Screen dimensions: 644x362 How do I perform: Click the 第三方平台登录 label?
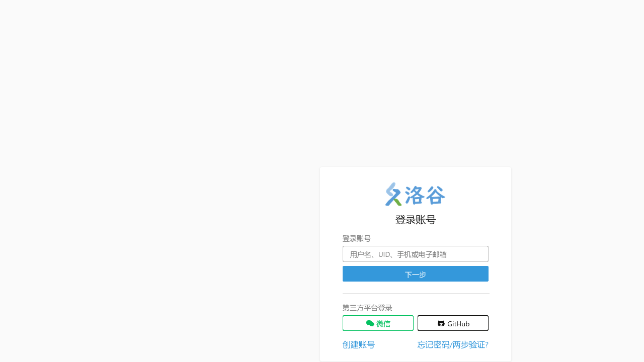[x=367, y=308]
